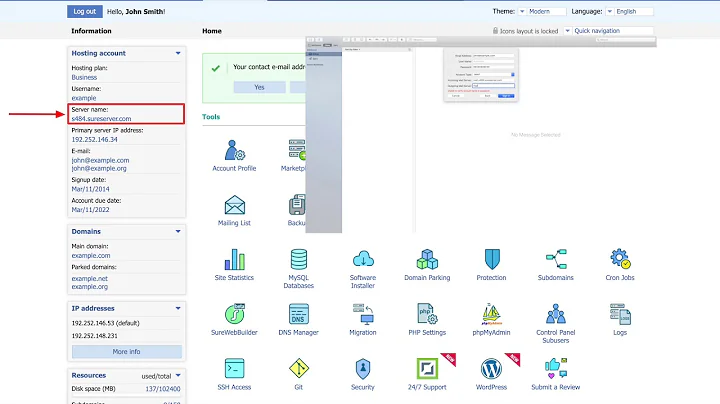Open the Security tool

(363, 374)
